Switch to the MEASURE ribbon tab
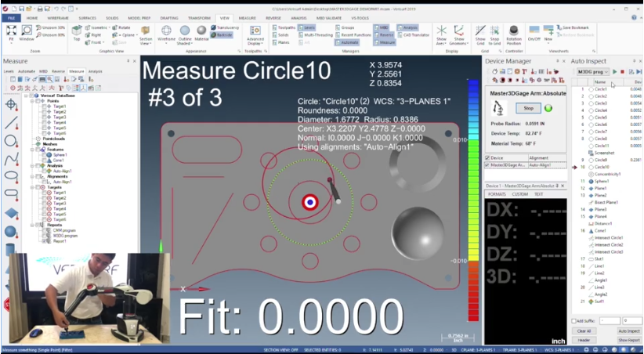The height and width of the screenshot is (354, 644). coord(248,18)
